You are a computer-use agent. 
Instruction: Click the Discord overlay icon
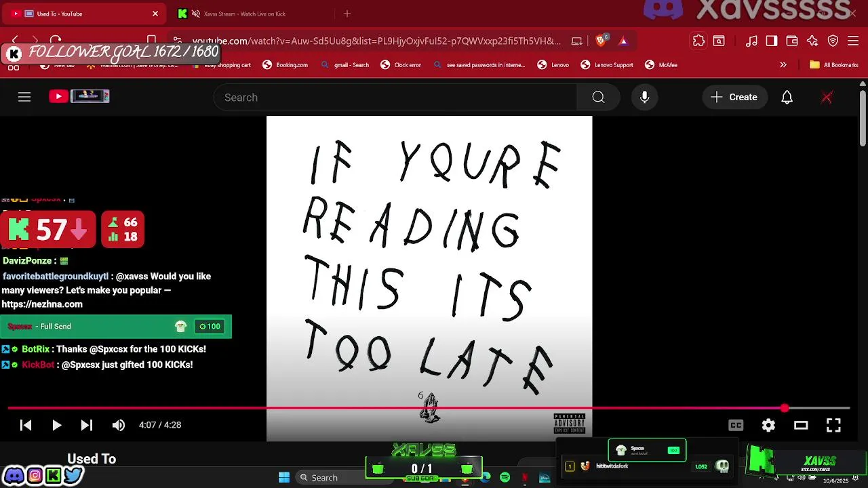click(x=14, y=475)
